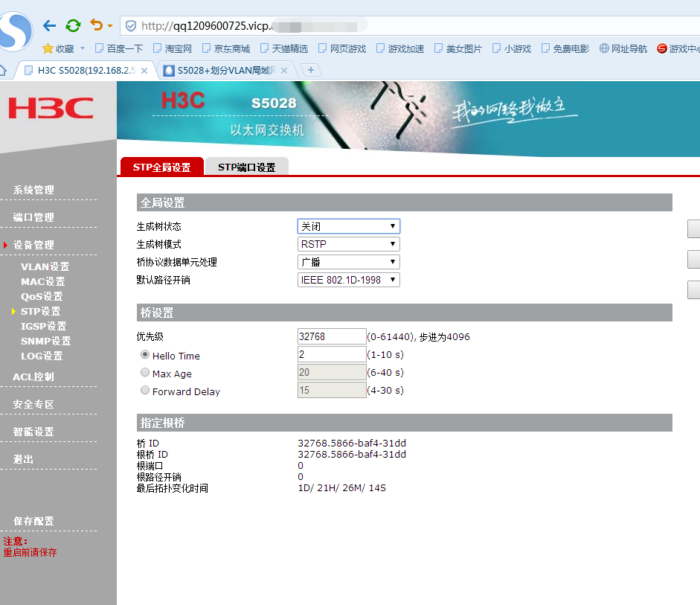Open the 生成树状态 dropdown showing 关闭
Viewport: 700px width, 605px height.
(349, 226)
